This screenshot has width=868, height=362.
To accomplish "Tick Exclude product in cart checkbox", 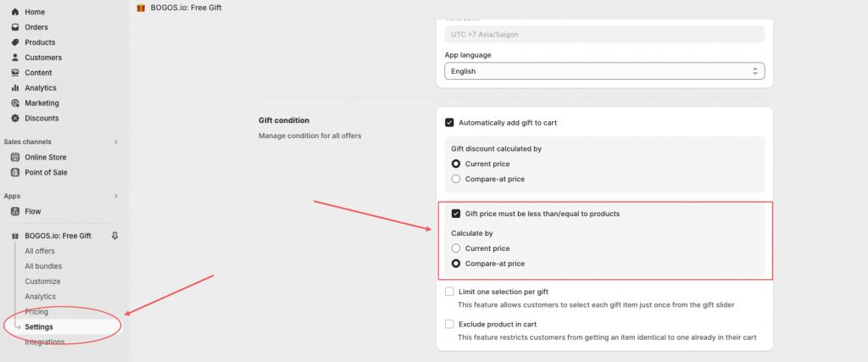I will [x=449, y=325].
